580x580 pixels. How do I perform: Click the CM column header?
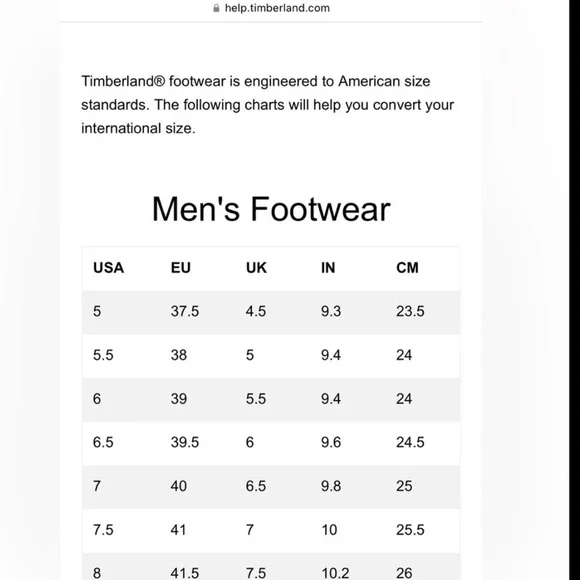pos(407,268)
